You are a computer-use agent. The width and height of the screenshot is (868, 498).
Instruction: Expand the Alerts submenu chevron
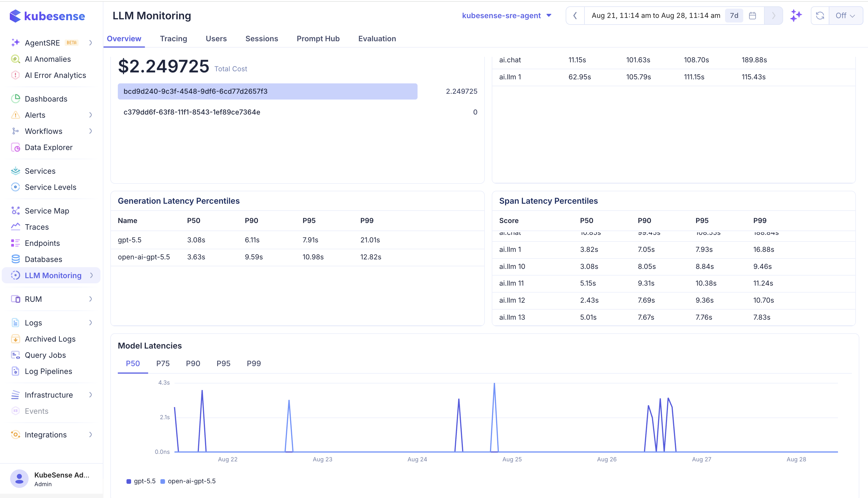pyautogui.click(x=91, y=115)
